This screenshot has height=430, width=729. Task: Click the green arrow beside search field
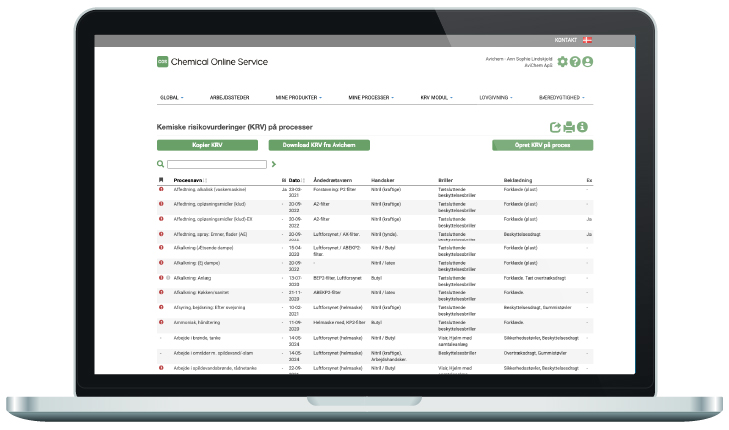pos(272,163)
